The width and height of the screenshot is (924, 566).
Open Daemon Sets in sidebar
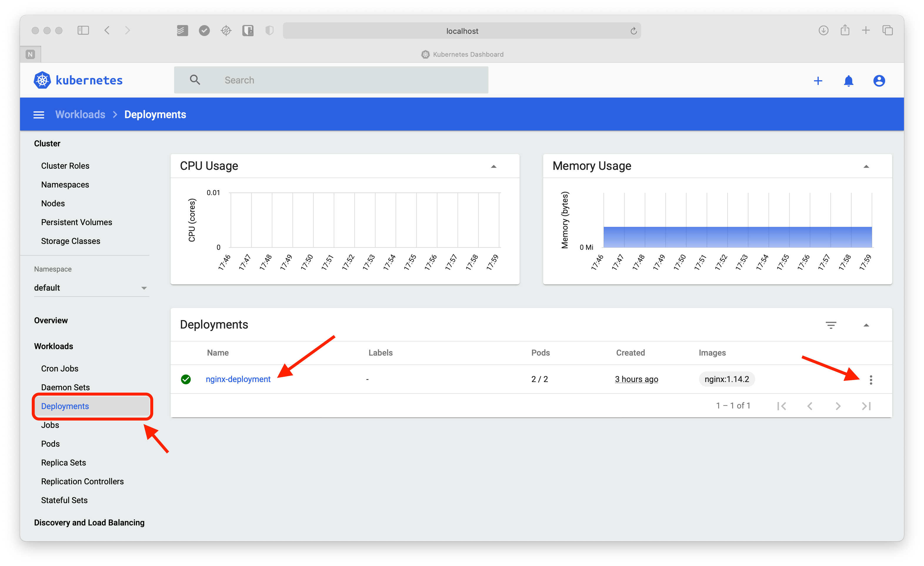tap(65, 387)
